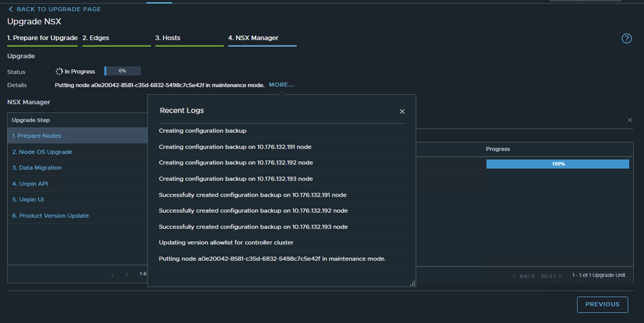Open the Prepare for Upgrade tab
Image resolution: width=644 pixels, height=323 pixels.
coord(42,38)
